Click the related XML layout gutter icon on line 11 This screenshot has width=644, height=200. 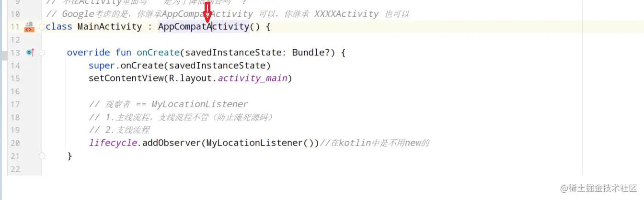click(29, 26)
